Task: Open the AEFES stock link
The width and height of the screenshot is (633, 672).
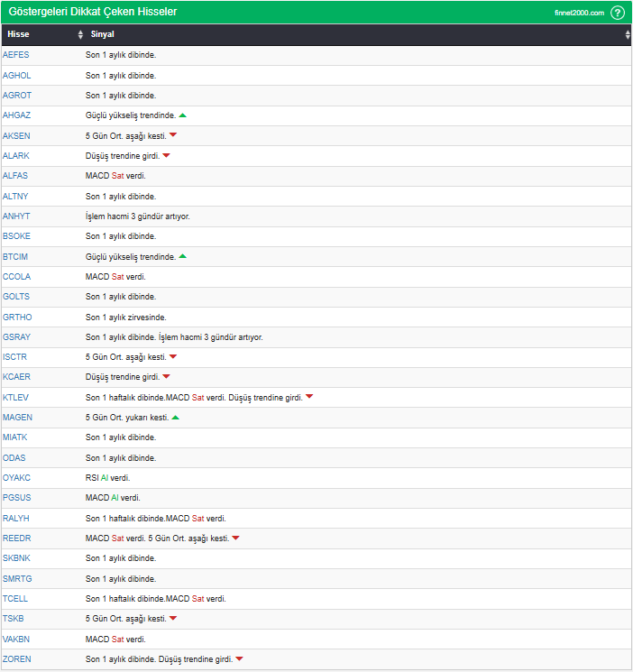Action: click(x=16, y=55)
